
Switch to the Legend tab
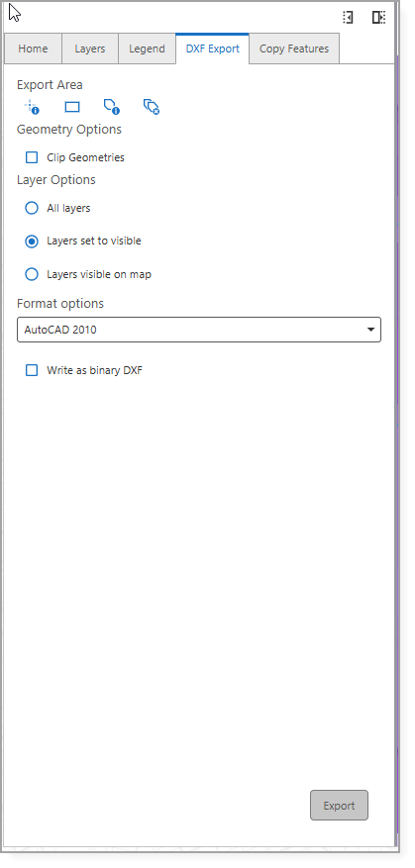click(x=147, y=48)
